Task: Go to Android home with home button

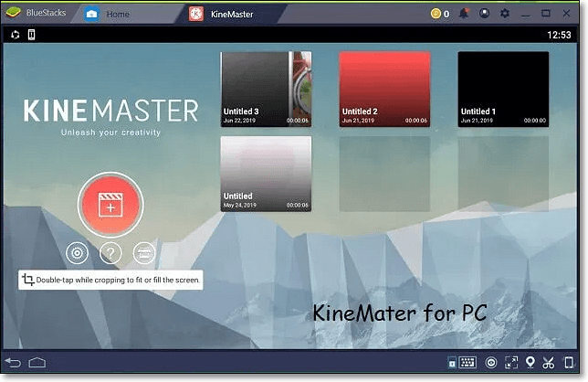Action: pos(37,363)
